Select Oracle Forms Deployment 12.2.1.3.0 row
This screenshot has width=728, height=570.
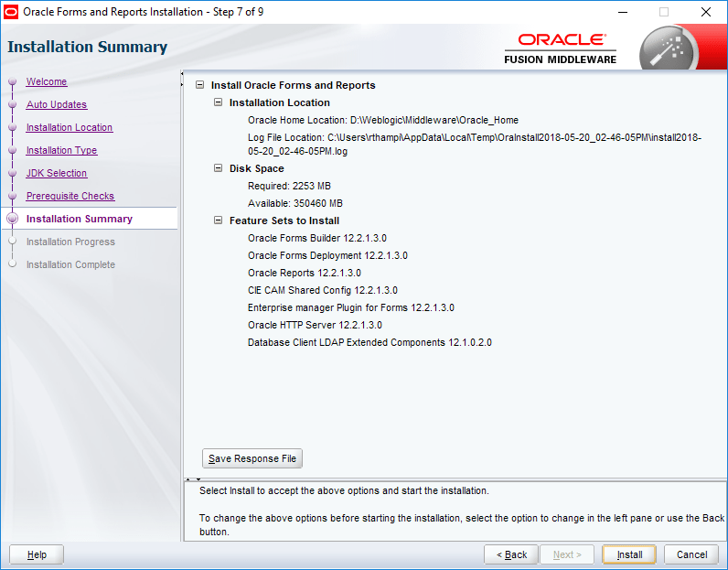[327, 255]
